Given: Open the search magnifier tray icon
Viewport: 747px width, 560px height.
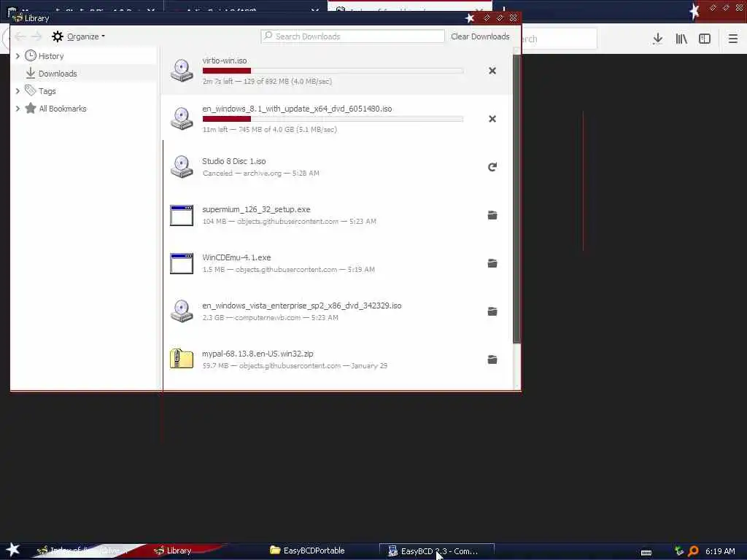Looking at the screenshot, I should pos(693,551).
